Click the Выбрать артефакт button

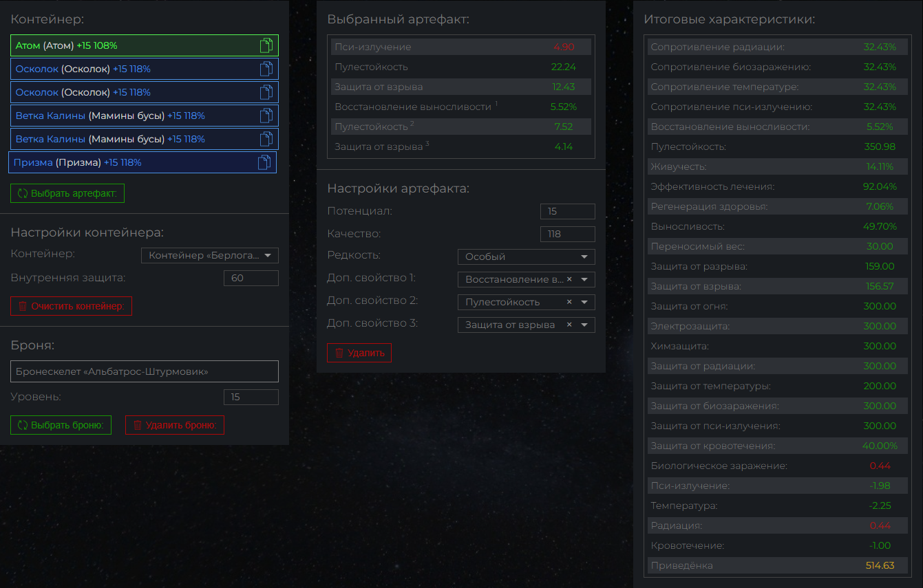pos(67,193)
